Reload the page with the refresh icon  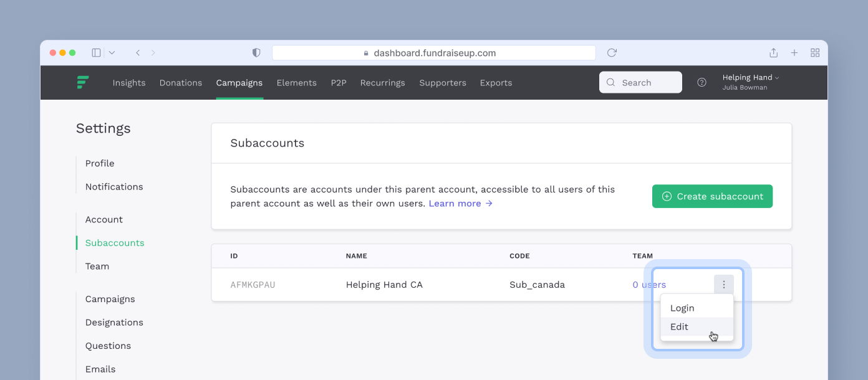[x=612, y=53]
